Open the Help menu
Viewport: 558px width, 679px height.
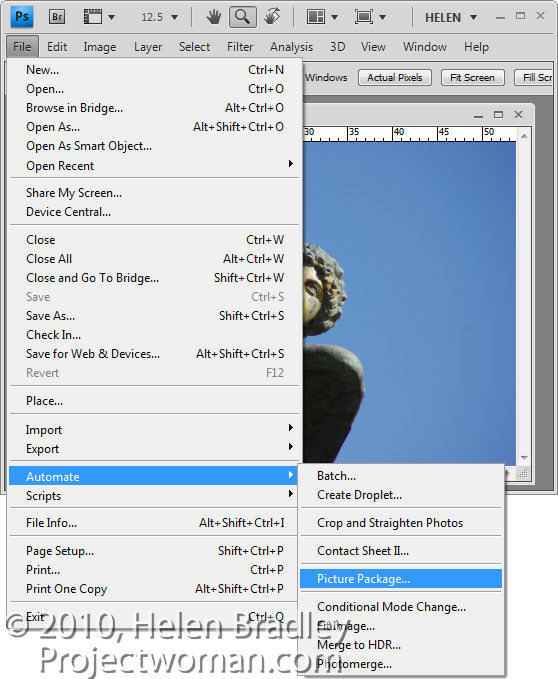point(476,47)
